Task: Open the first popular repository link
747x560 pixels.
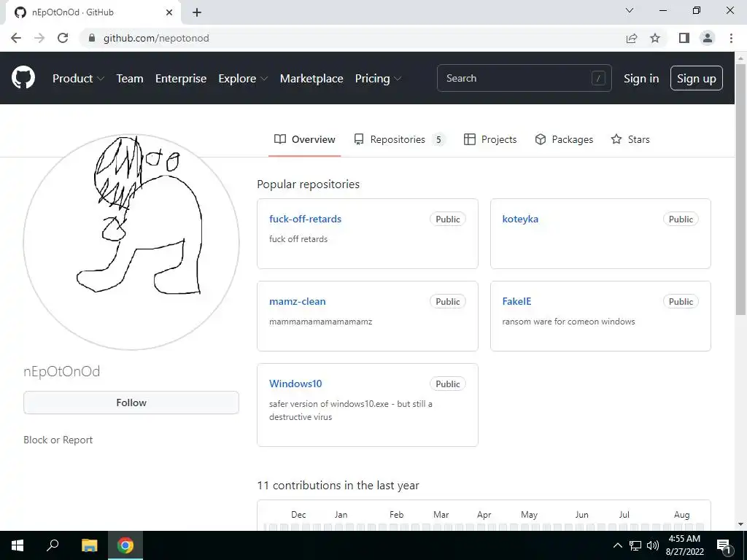Action: [x=306, y=219]
